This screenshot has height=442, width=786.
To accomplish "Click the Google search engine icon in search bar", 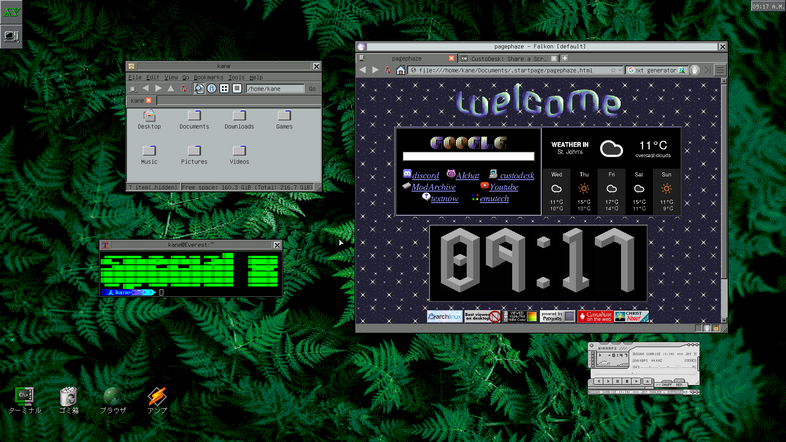I will click(x=631, y=71).
